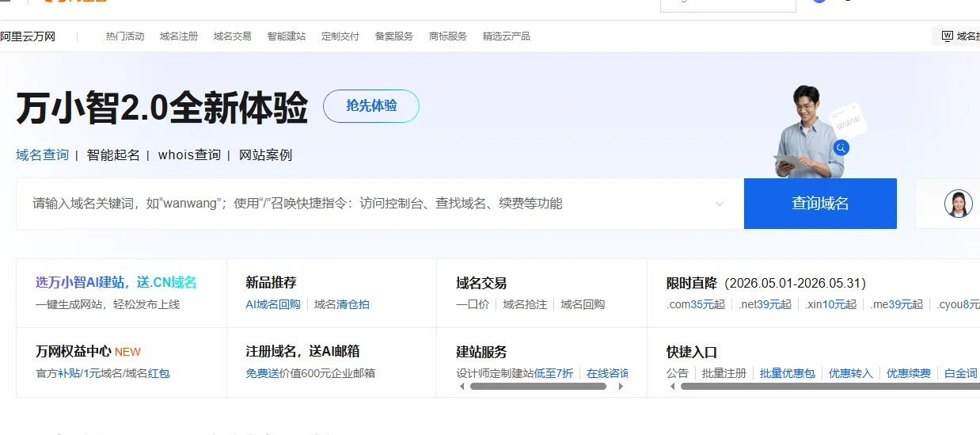Open 阿里云万网 home link

[28, 36]
